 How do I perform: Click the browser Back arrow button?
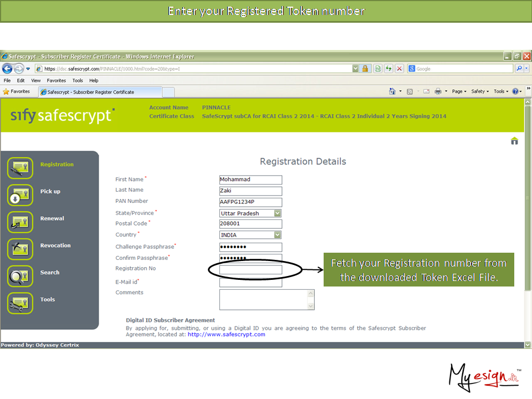8,69
